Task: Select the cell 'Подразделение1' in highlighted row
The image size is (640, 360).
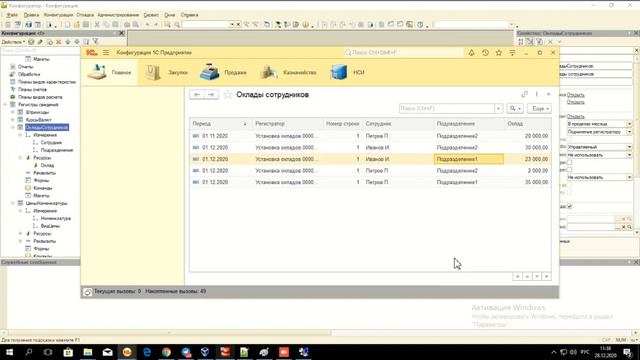Action: [469, 159]
